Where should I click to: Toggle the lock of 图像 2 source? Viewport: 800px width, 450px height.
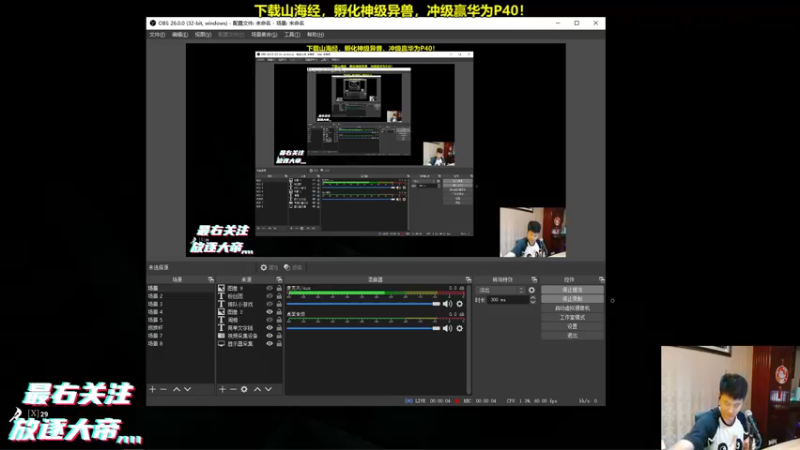279,312
